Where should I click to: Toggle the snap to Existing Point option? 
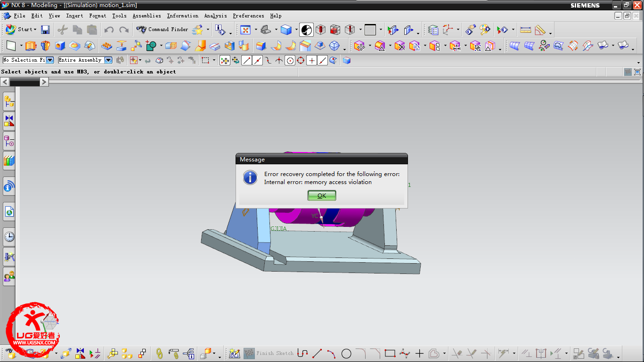(x=311, y=60)
